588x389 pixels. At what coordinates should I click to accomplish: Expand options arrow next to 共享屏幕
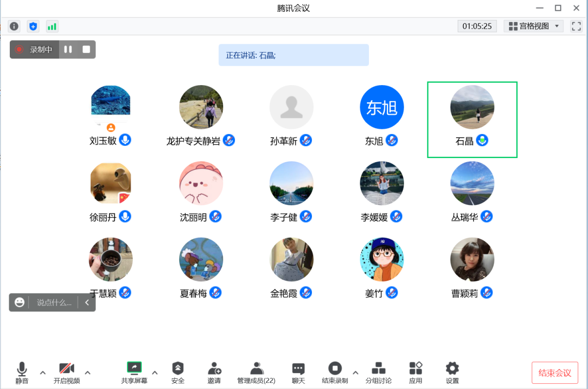[155, 373]
